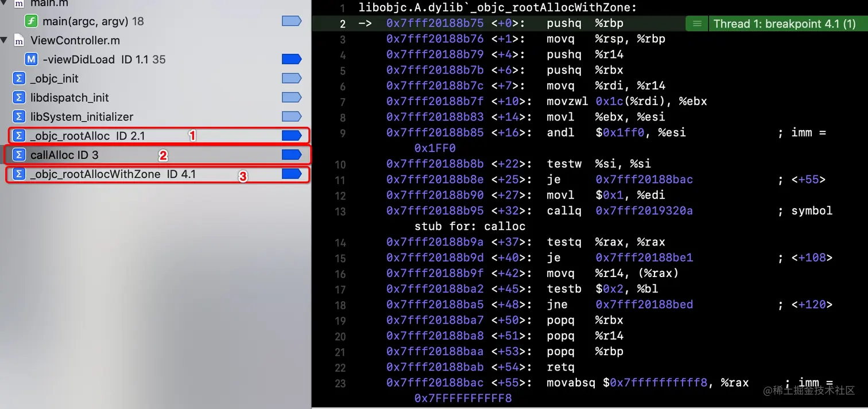Viewport: 868px width, 409px height.
Task: Click the symbolic icon beside _objc_init
Action: 19,79
